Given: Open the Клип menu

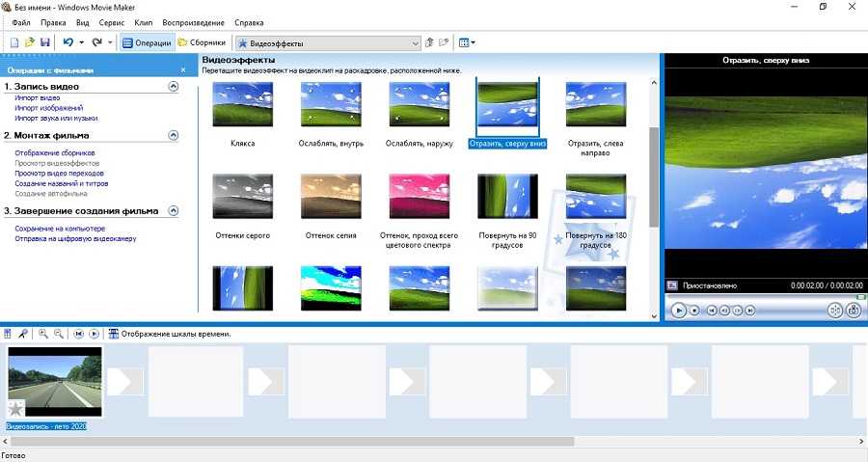Looking at the screenshot, I should (x=144, y=22).
